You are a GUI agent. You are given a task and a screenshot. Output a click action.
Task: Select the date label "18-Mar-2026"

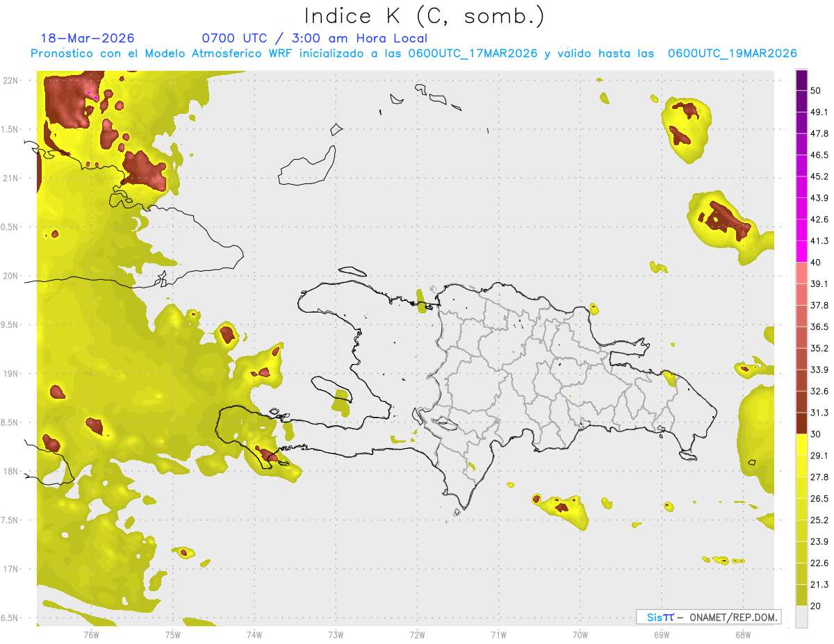click(88, 38)
